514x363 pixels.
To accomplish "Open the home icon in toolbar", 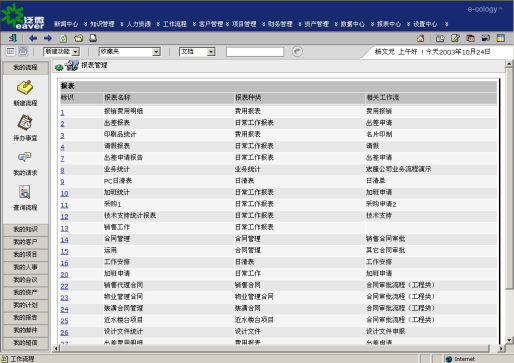I will point(421,38).
